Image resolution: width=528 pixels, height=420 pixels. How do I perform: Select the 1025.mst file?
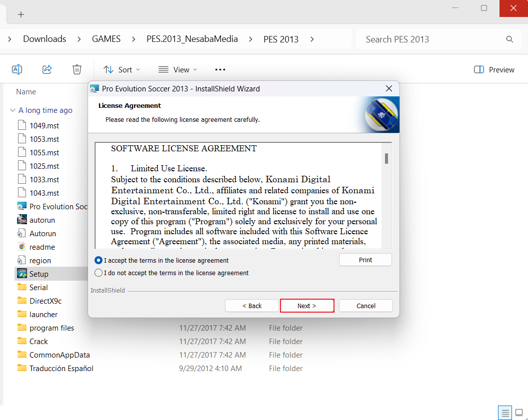(44, 166)
